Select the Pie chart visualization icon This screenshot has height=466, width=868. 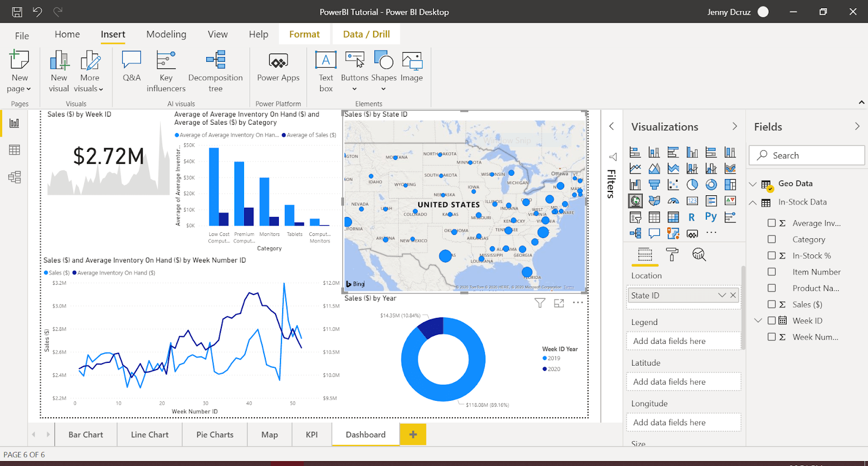click(x=692, y=185)
